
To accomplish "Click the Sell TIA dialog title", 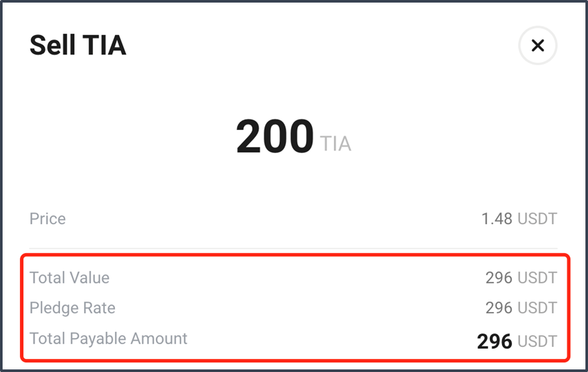I will [x=78, y=45].
